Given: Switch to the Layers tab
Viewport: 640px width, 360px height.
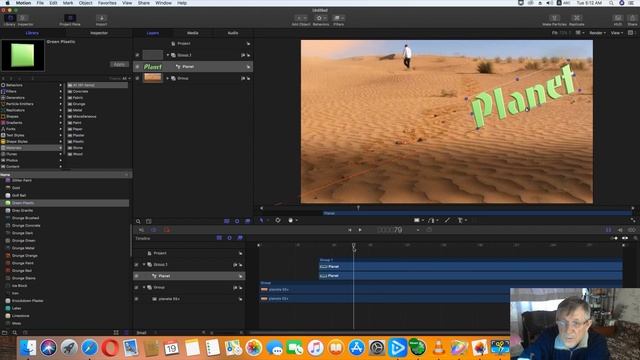Looking at the screenshot, I should pyautogui.click(x=153, y=33).
